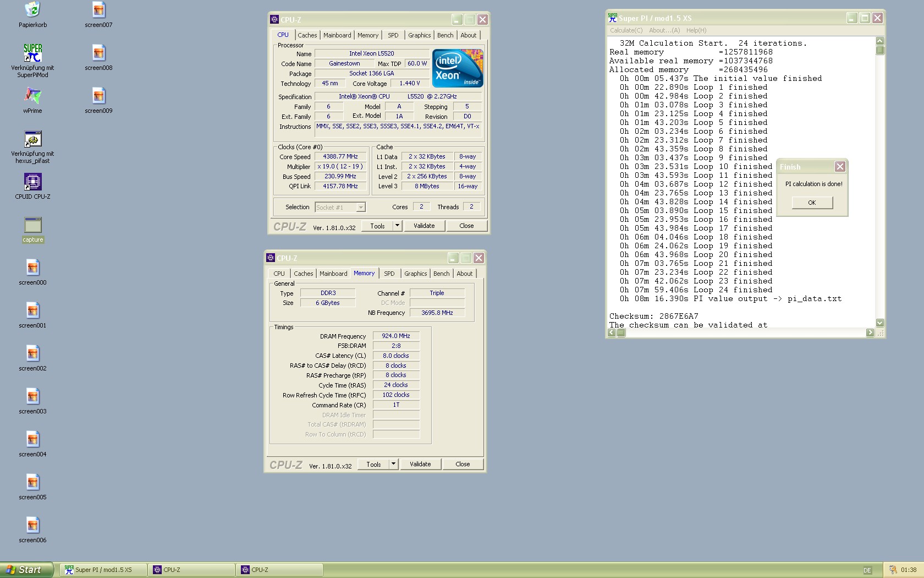
Task: Launch the wPrime desktop icon
Action: pos(32,96)
